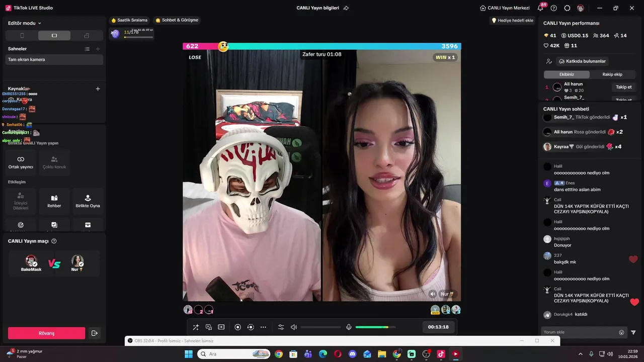Image resolution: width=644 pixels, height=362 pixels.
Task: Add a new source in Kaynaklar
Action: pos(98,89)
